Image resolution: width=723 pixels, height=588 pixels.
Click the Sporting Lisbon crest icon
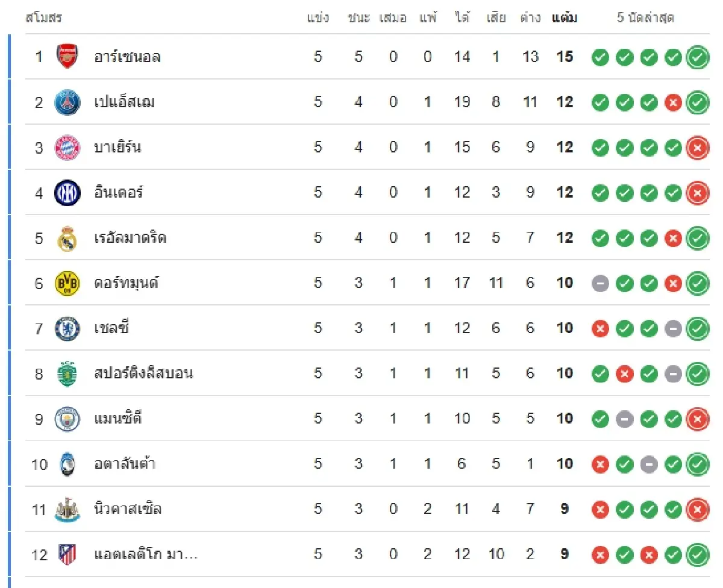67,374
